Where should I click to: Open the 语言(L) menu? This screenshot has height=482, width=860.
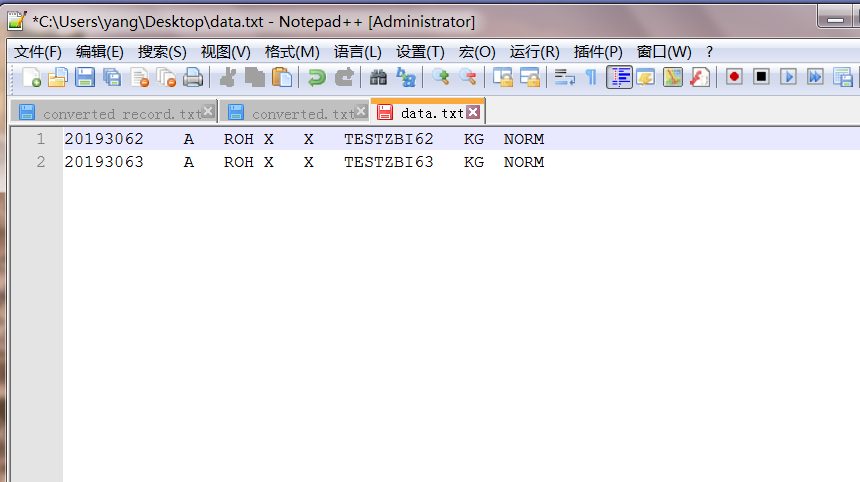tap(358, 52)
